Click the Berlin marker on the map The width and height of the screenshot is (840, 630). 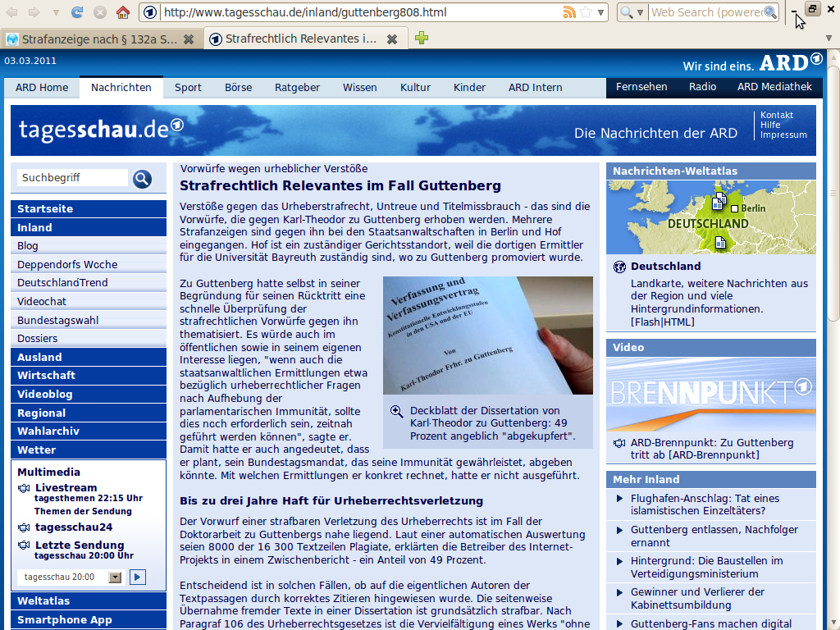[734, 209]
